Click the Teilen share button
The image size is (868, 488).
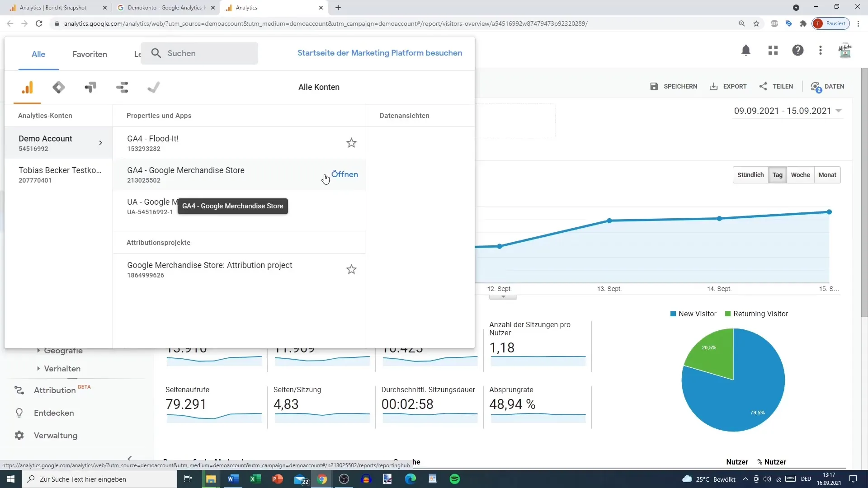coord(776,86)
